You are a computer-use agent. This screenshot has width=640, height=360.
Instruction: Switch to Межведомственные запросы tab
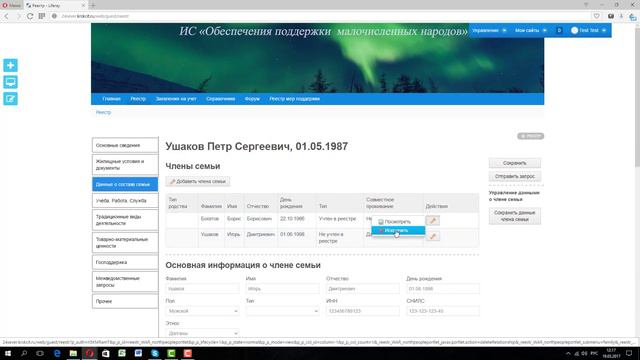tap(125, 282)
